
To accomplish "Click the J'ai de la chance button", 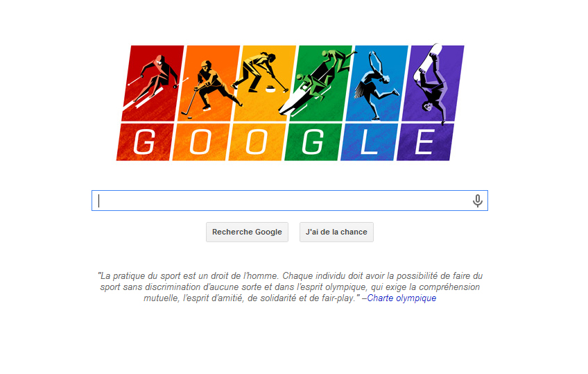I will tap(336, 232).
